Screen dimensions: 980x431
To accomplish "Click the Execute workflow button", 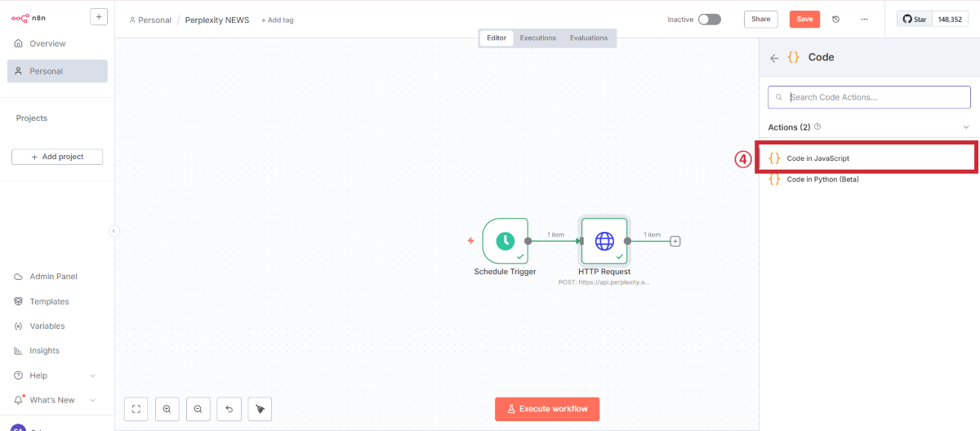I will pyautogui.click(x=546, y=409).
